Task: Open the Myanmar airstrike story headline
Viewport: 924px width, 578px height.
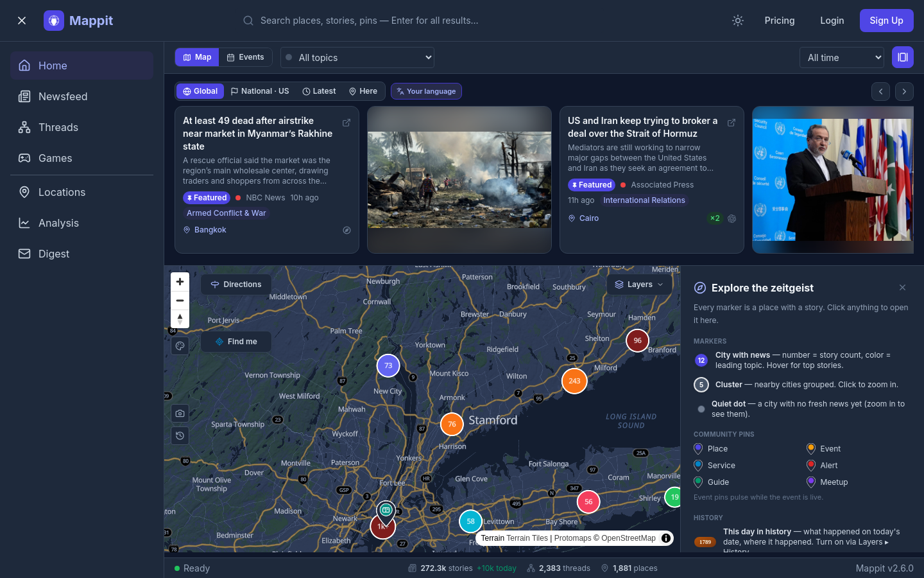Action: pyautogui.click(x=258, y=134)
